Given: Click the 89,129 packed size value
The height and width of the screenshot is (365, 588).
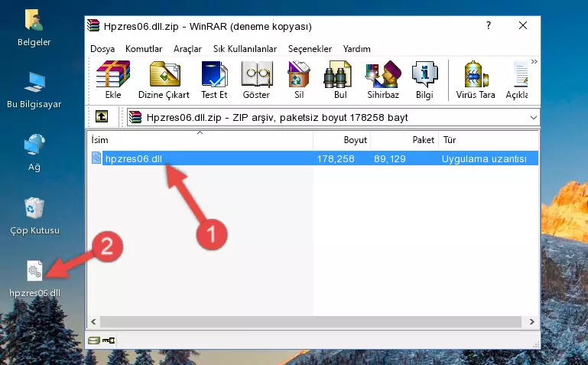Looking at the screenshot, I should [x=390, y=158].
